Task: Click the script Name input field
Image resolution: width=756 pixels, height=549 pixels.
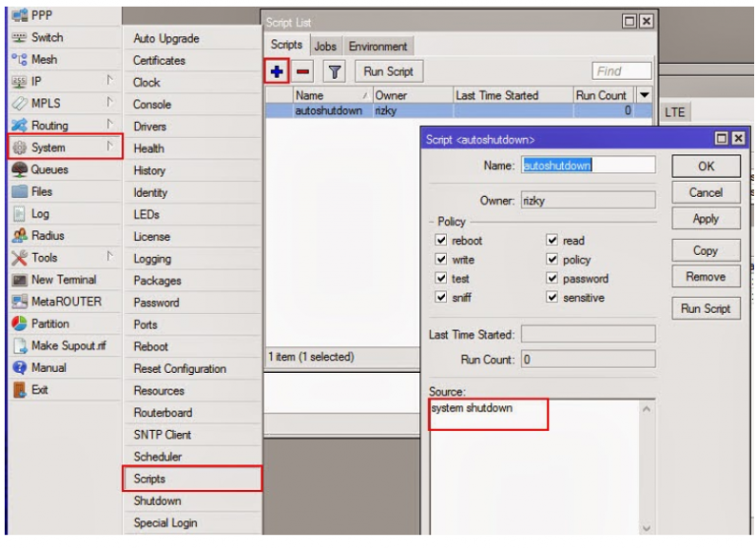Action: [x=588, y=165]
